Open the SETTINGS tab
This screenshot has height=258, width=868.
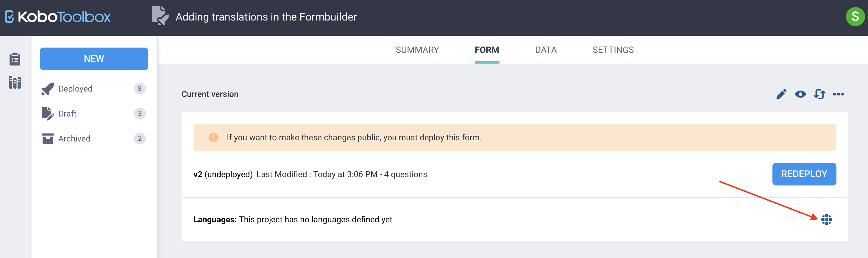(x=613, y=50)
